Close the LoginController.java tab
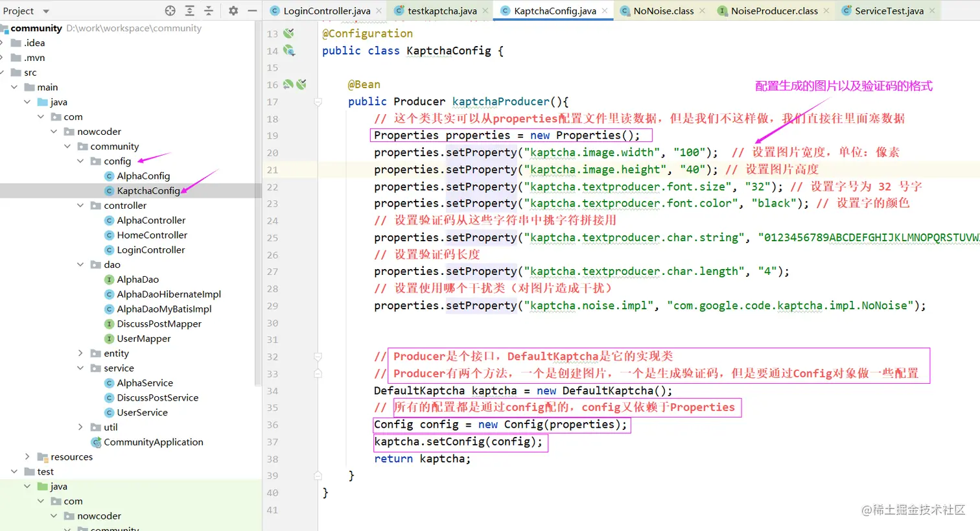Image resolution: width=980 pixels, height=531 pixels. tap(379, 10)
